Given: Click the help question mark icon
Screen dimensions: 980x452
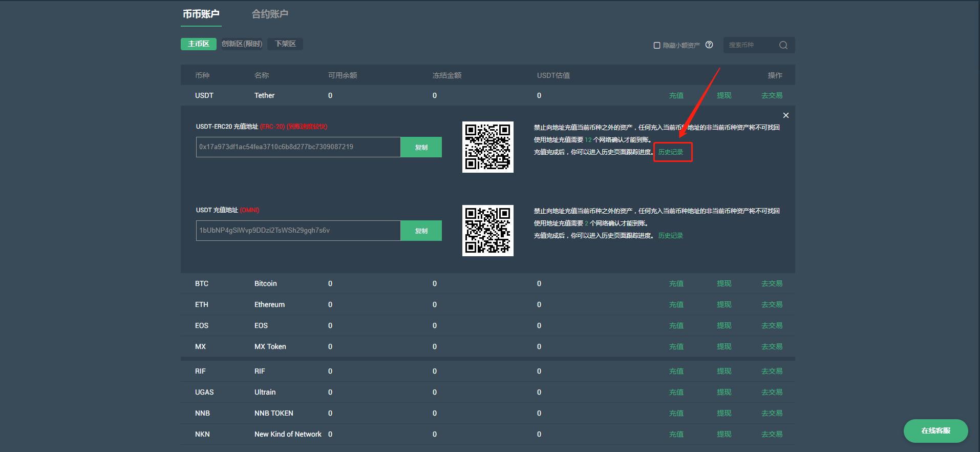Looking at the screenshot, I should click(x=709, y=45).
